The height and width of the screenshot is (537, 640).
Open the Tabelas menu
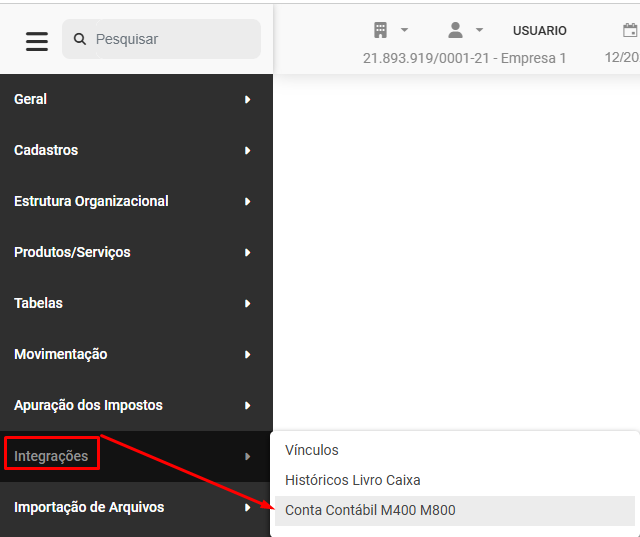point(39,303)
